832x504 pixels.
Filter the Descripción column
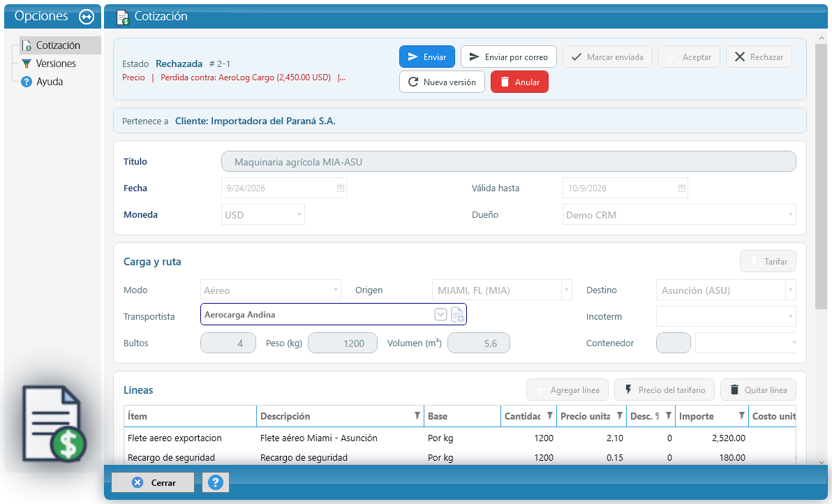click(417, 416)
